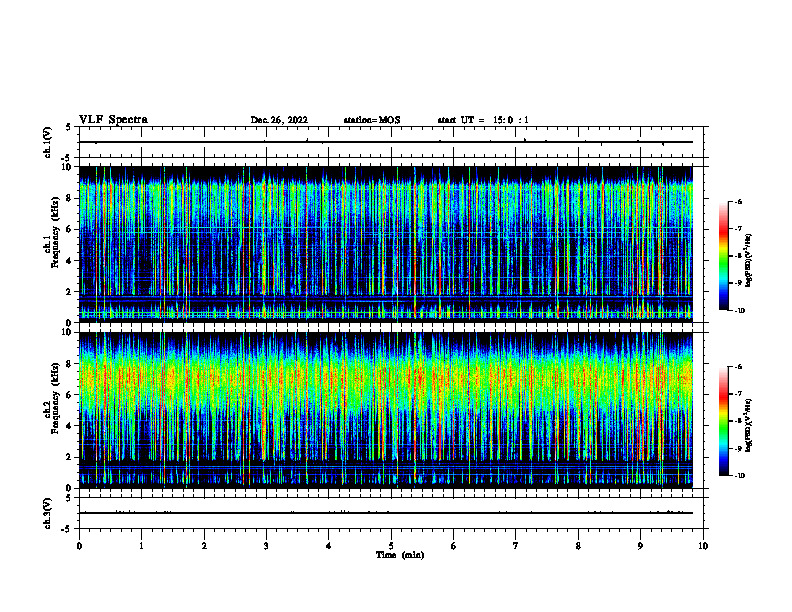Click the "2" kHz tick on ch.2 frequency axis
This screenshot has width=792, height=612.
70,457
